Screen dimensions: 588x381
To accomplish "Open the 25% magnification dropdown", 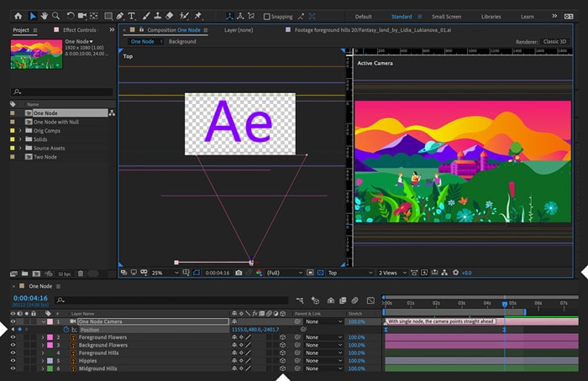I will 165,273.
